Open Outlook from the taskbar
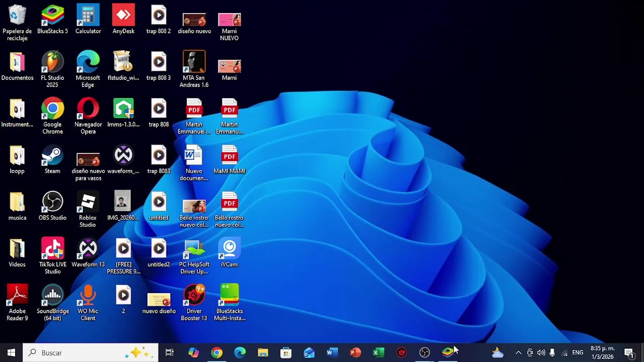This screenshot has width=644, height=362. pyautogui.click(x=309, y=353)
